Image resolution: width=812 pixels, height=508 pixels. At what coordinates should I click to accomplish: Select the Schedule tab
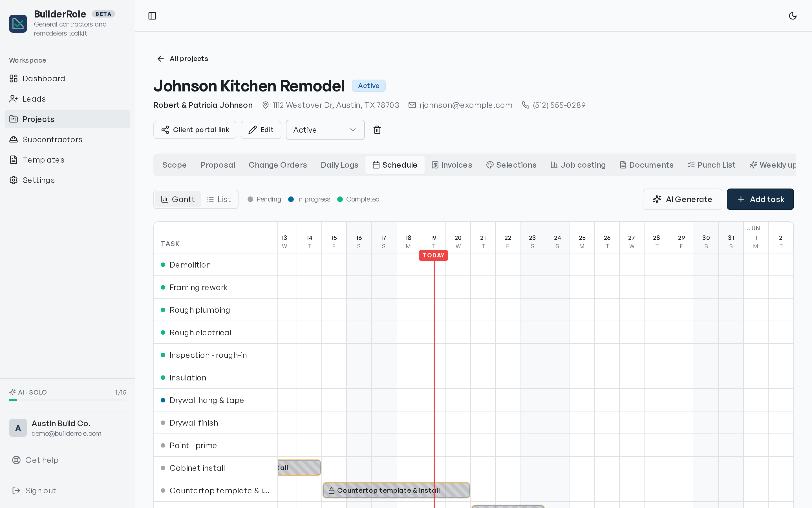tap(395, 165)
